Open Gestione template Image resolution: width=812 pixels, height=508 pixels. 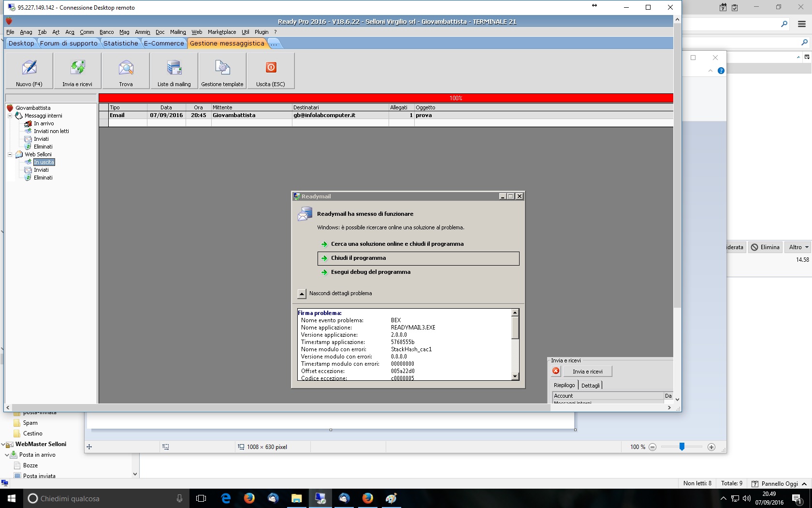[x=222, y=71]
